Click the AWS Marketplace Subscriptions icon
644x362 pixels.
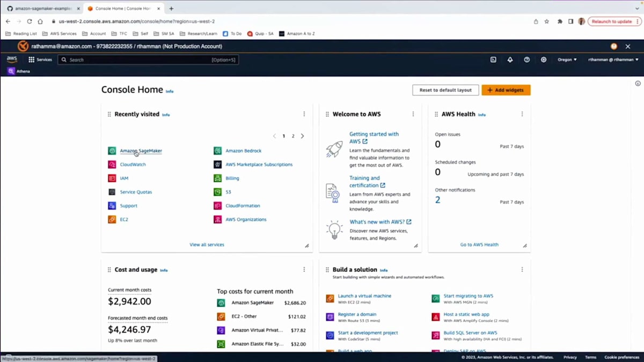click(217, 165)
